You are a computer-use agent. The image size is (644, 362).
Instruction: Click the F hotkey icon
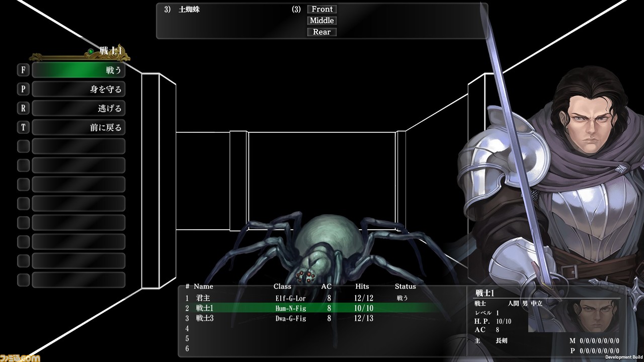23,70
